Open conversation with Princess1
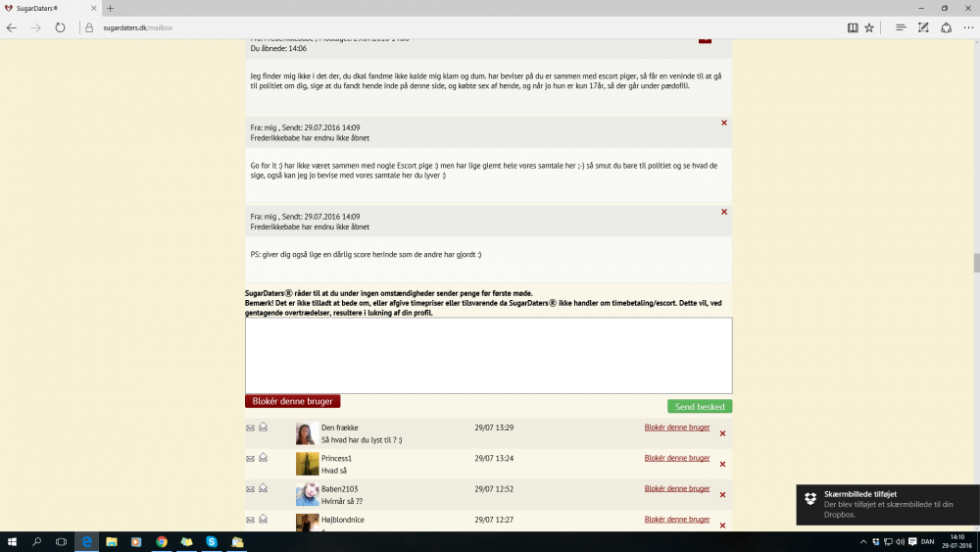 (336, 458)
